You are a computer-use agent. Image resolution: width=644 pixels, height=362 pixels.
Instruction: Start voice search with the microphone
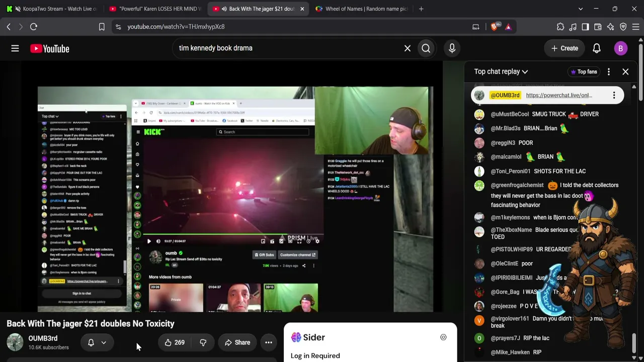[x=452, y=48]
